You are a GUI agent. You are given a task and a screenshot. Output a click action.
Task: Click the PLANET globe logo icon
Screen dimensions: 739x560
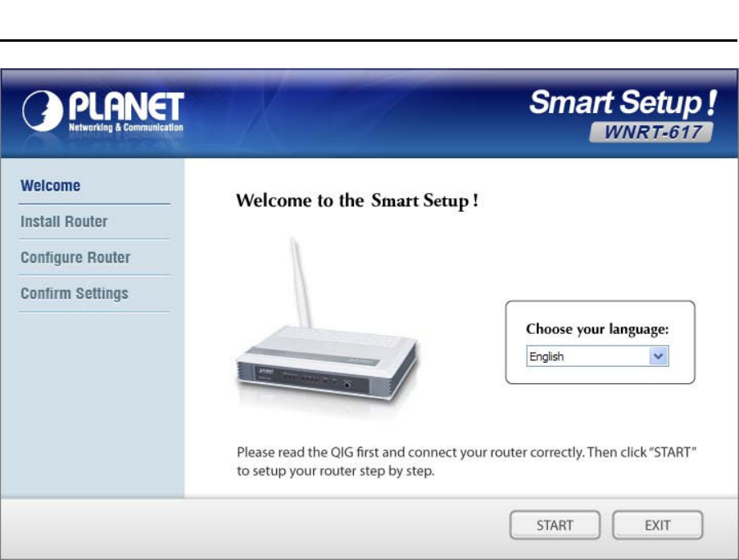pos(43,111)
